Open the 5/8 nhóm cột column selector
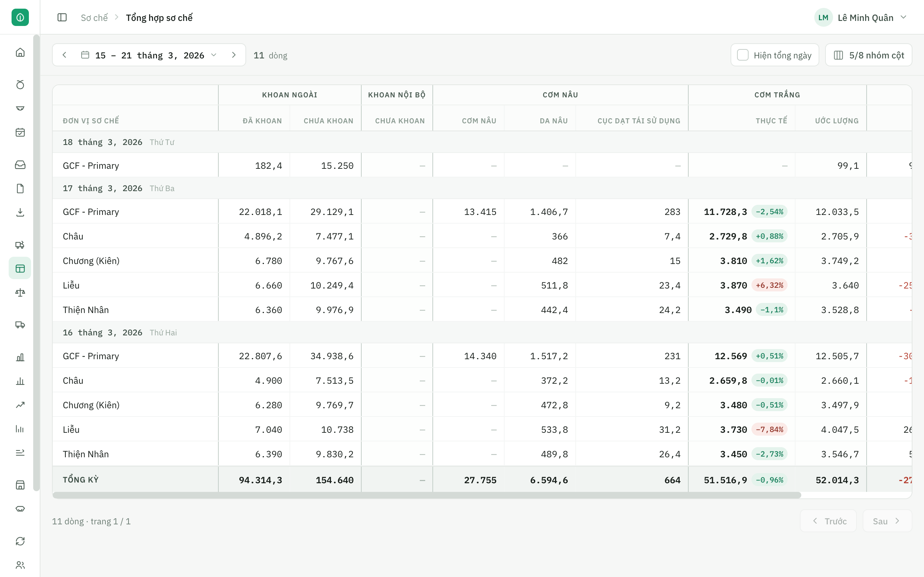Screen dimensions: 924x577 pyautogui.click(x=869, y=55)
